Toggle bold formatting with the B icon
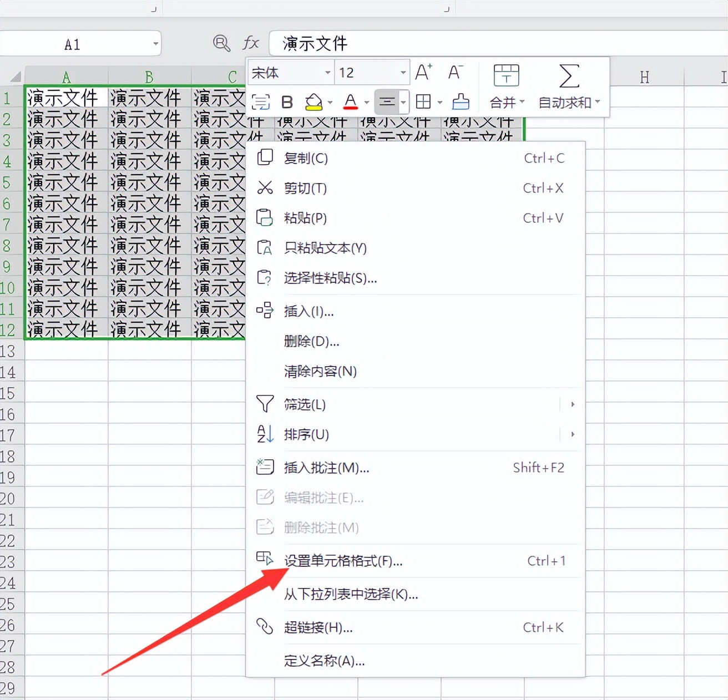Image resolution: width=728 pixels, height=700 pixels. click(287, 102)
